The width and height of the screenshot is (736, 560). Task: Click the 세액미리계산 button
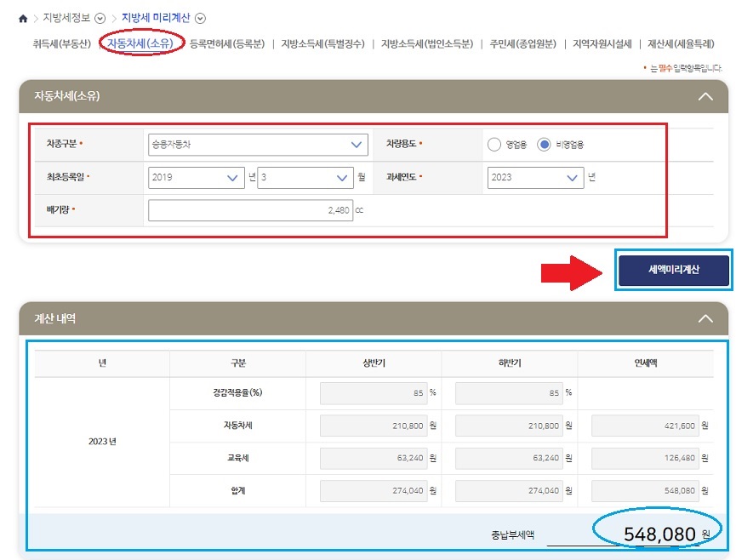tap(674, 270)
